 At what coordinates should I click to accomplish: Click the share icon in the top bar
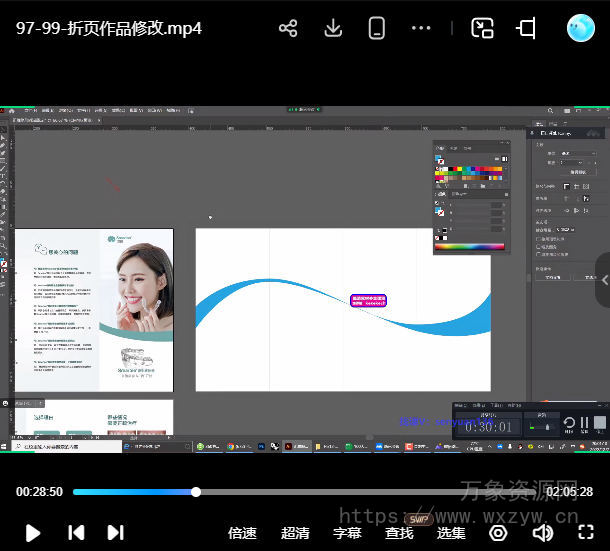288,28
